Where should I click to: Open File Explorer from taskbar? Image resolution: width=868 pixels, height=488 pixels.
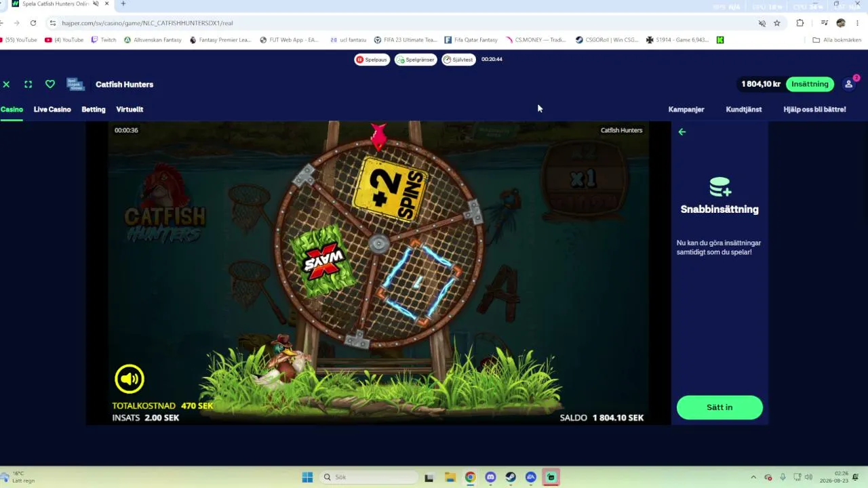[450, 477]
